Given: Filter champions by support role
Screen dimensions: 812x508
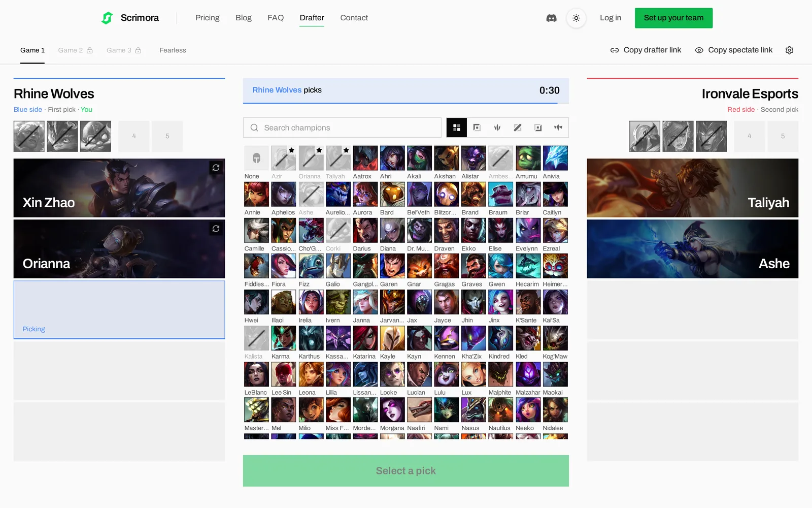Looking at the screenshot, I should tap(558, 128).
